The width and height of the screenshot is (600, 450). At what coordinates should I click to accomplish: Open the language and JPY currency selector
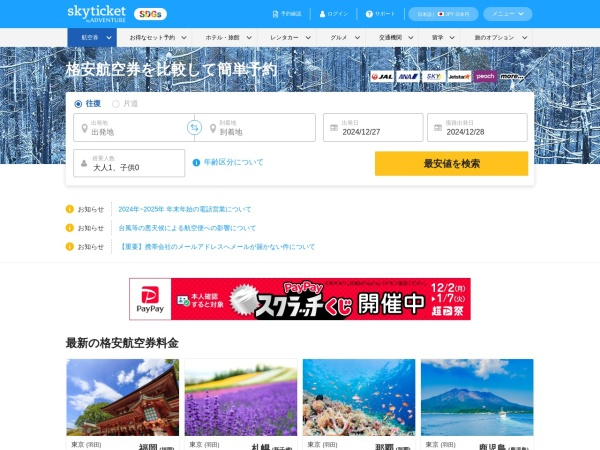(443, 14)
